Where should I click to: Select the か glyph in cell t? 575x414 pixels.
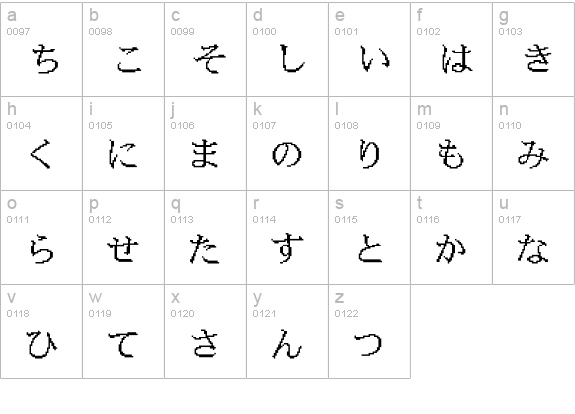[451, 249]
